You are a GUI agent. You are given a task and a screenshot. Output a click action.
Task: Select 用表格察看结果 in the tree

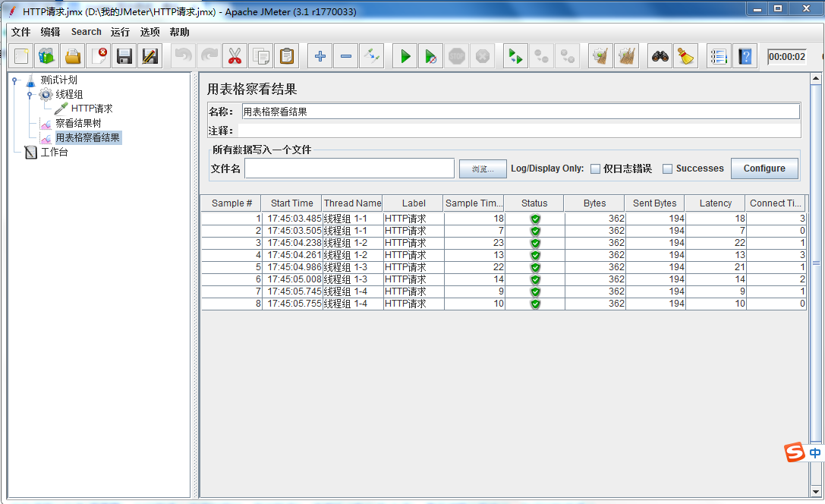click(88, 138)
